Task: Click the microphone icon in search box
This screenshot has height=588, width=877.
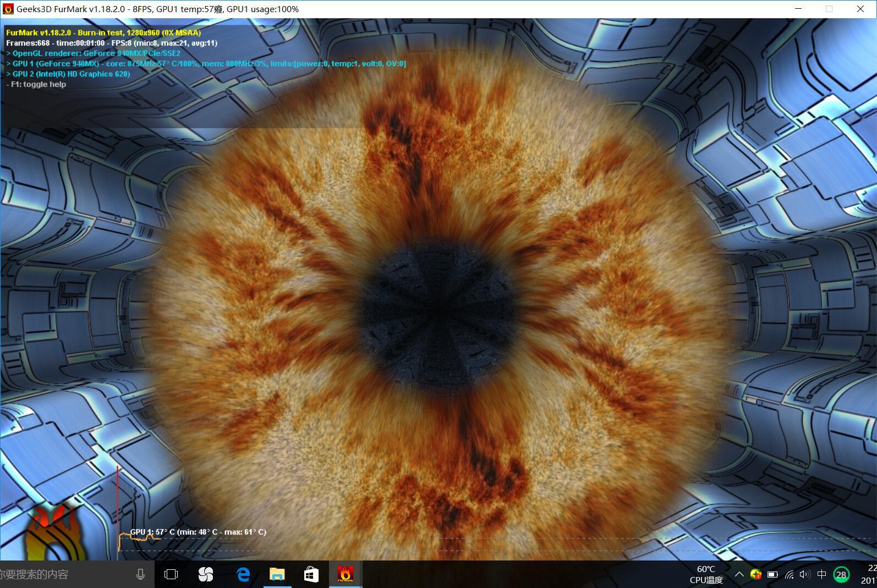Action: 140,574
